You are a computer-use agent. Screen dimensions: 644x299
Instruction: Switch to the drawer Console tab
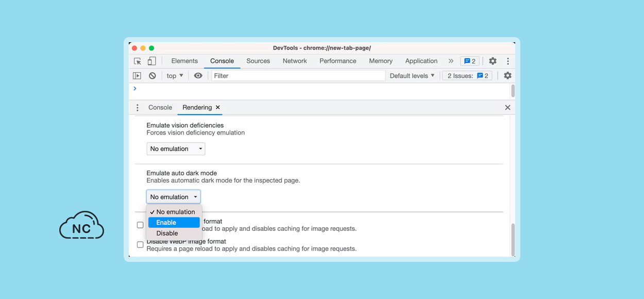click(x=160, y=108)
